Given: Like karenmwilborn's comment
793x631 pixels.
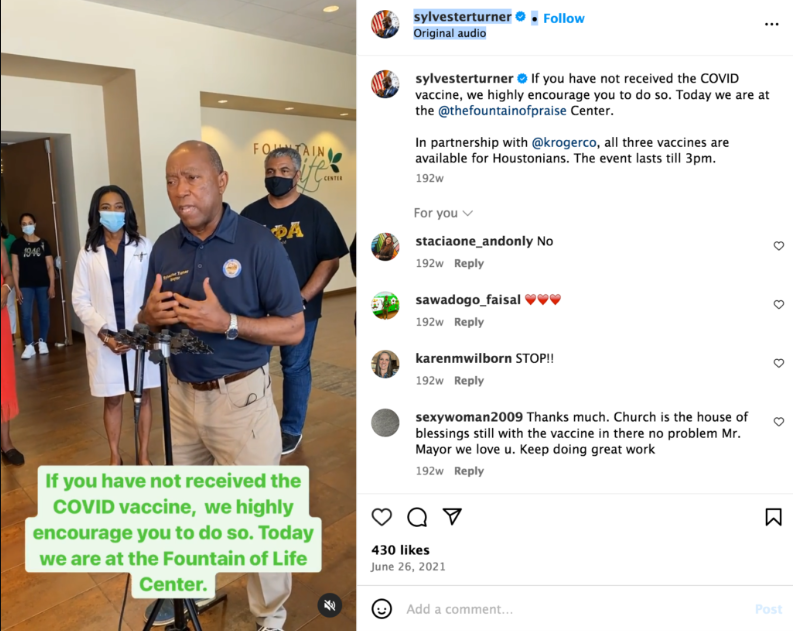Looking at the screenshot, I should click(x=779, y=363).
